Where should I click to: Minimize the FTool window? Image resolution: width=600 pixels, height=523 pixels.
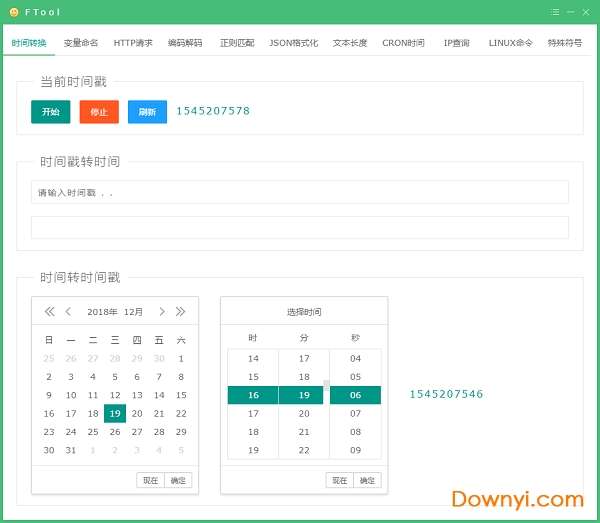click(571, 12)
